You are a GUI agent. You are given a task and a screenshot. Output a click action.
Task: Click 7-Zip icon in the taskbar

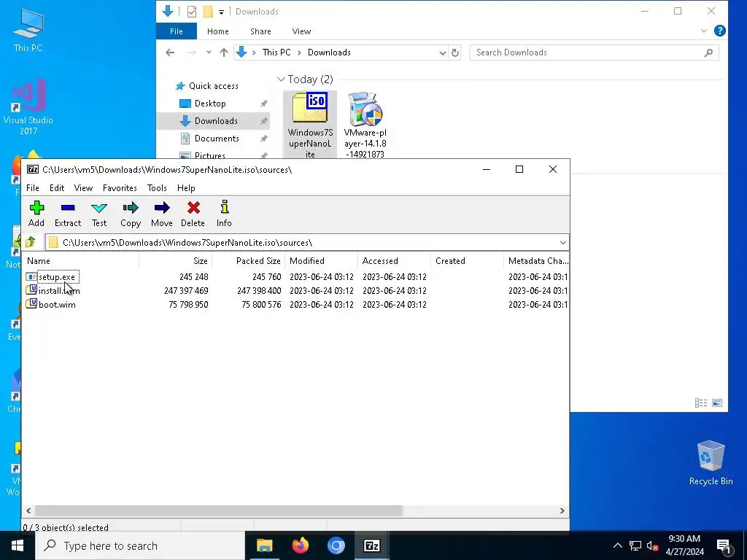[371, 545]
